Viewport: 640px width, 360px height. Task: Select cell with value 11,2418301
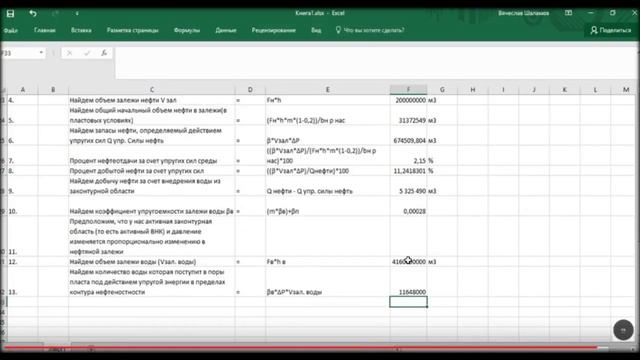pos(408,171)
